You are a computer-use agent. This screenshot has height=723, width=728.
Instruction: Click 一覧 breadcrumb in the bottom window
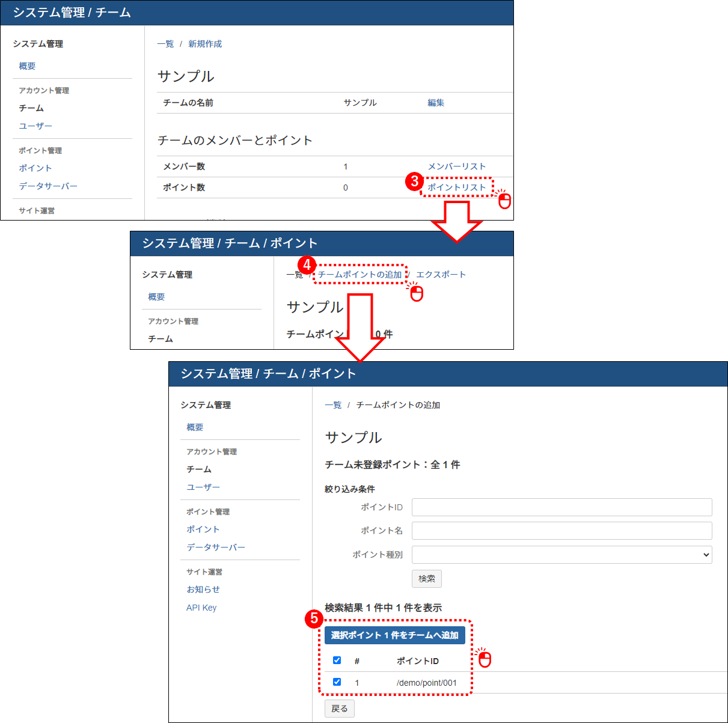click(x=333, y=405)
